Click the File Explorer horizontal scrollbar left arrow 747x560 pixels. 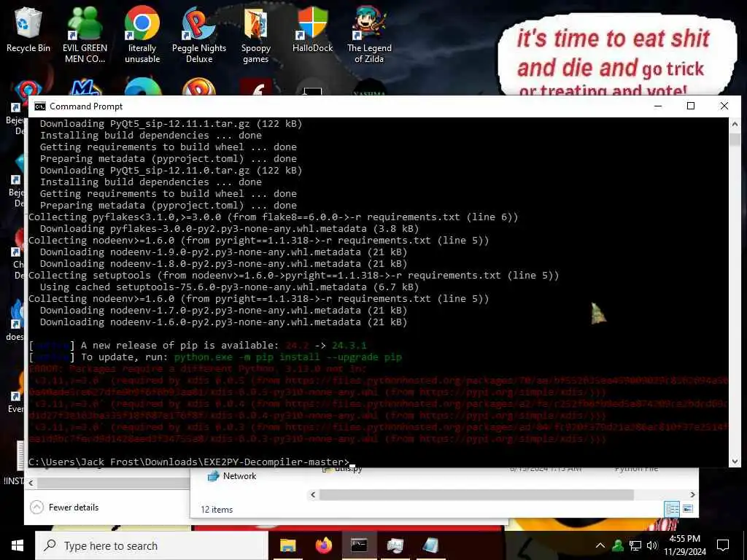[313, 495]
